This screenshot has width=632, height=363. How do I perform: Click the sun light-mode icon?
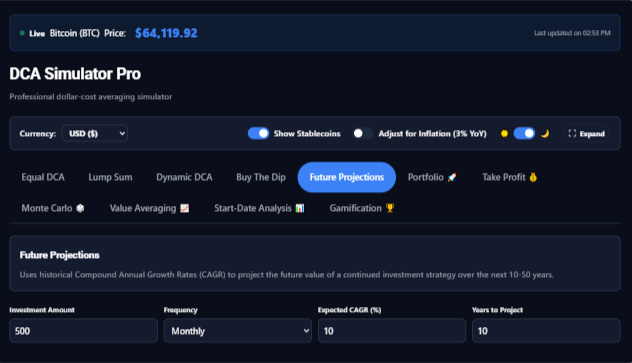coord(504,133)
